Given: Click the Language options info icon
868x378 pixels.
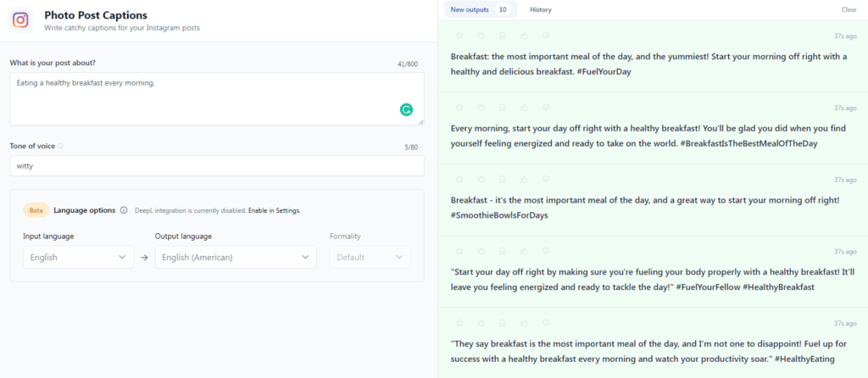Looking at the screenshot, I should [124, 210].
